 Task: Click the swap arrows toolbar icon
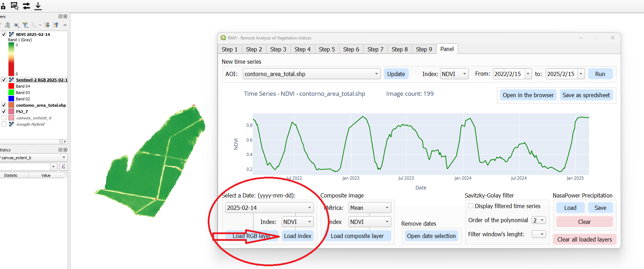pos(26,6)
